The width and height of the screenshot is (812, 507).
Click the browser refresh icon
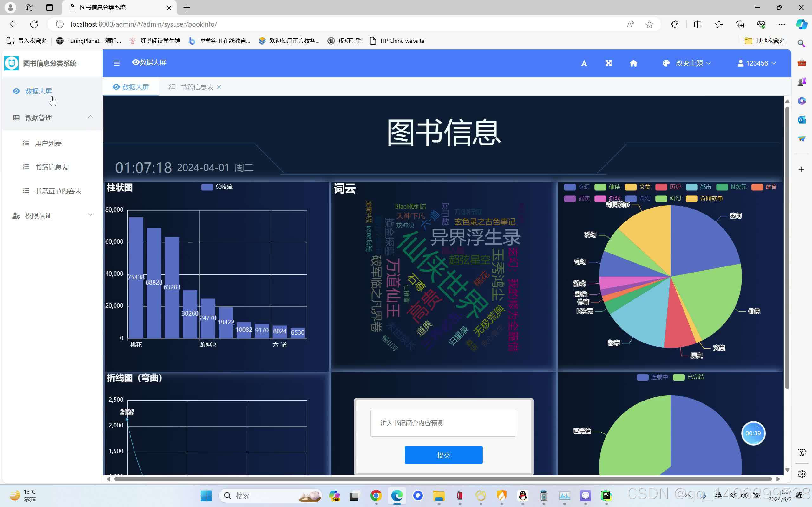(x=34, y=24)
